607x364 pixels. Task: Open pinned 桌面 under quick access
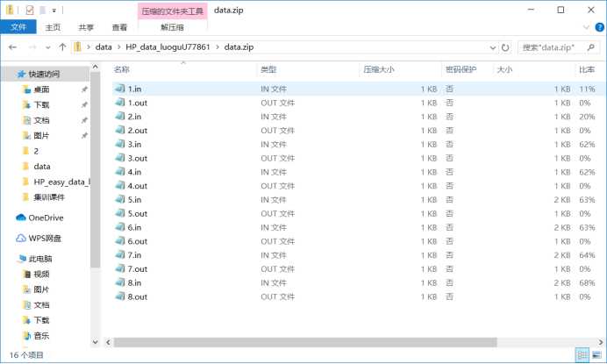[x=41, y=89]
